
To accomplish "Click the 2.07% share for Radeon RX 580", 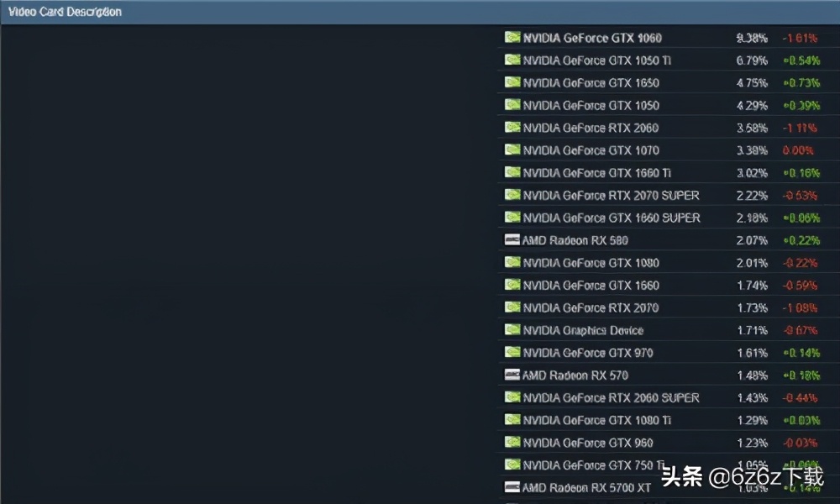I will coord(751,240).
